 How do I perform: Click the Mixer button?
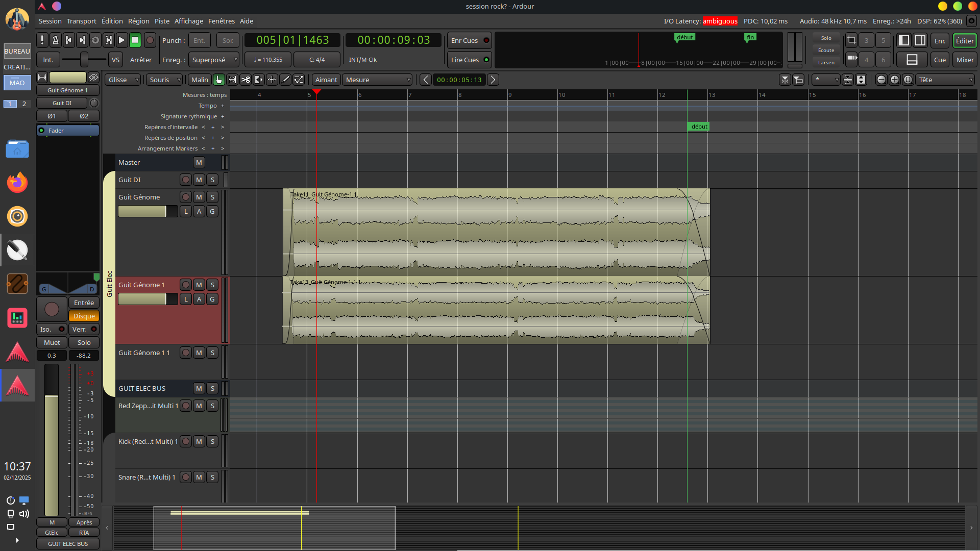tap(964, 60)
